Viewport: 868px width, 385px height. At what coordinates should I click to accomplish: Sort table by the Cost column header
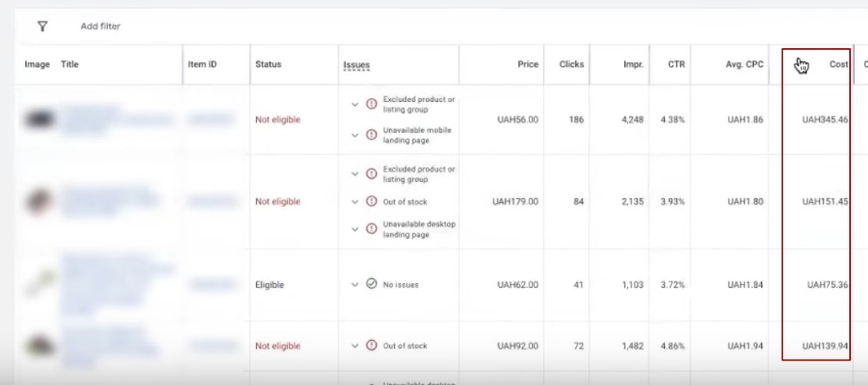point(838,64)
